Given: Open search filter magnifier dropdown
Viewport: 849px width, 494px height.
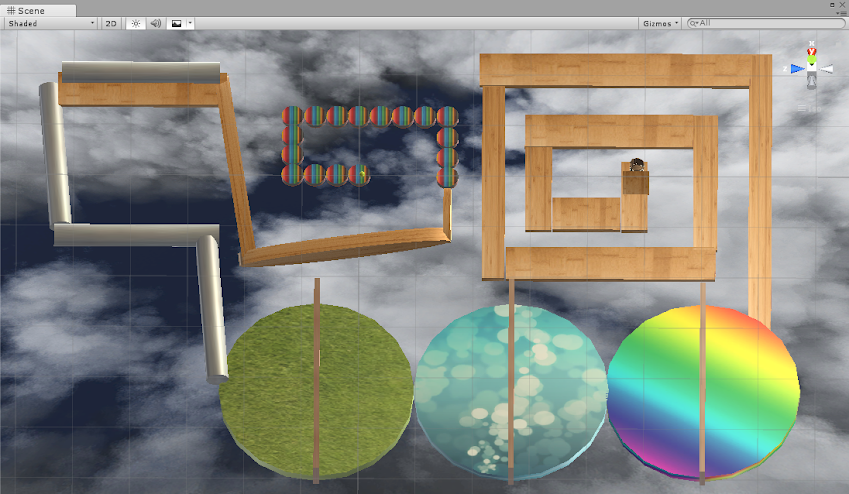Looking at the screenshot, I should pos(693,23).
